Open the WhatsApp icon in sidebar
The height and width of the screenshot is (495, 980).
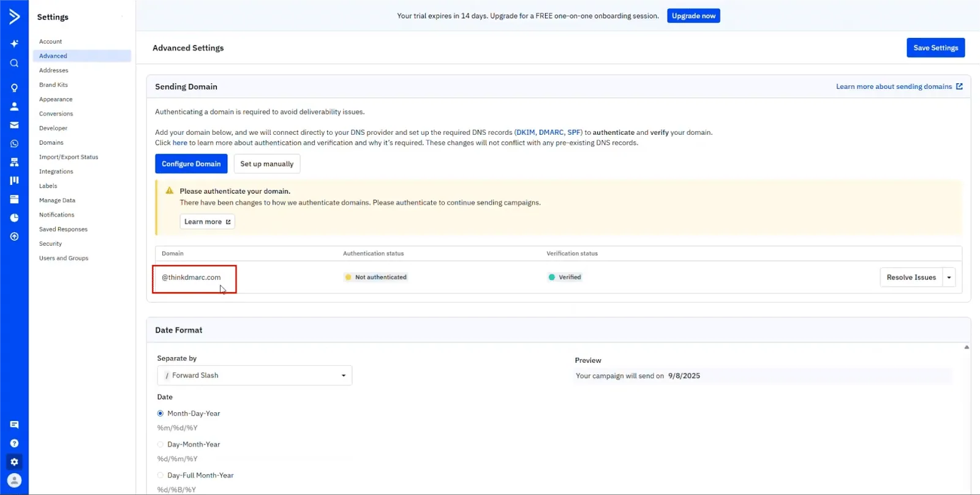click(x=14, y=143)
